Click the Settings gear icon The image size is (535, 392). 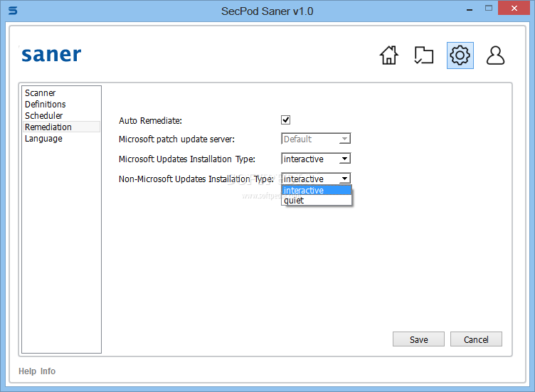pyautogui.click(x=460, y=55)
